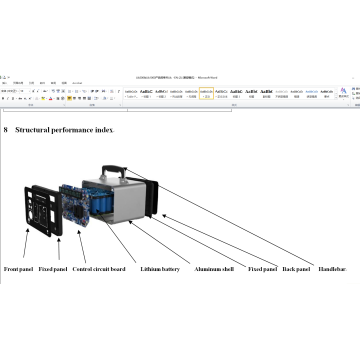360x360 pixels.
Task: Toggle the show paragraph marks button
Action: (119, 91)
